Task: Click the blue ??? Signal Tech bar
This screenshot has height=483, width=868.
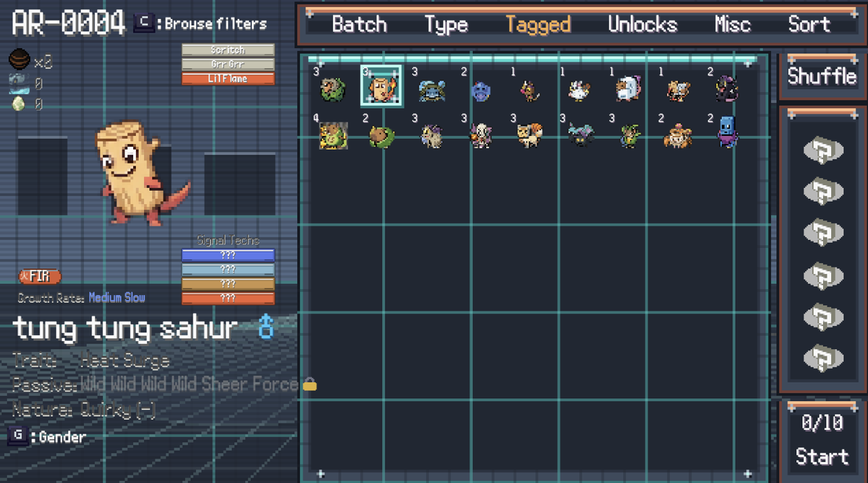Action: [228, 255]
